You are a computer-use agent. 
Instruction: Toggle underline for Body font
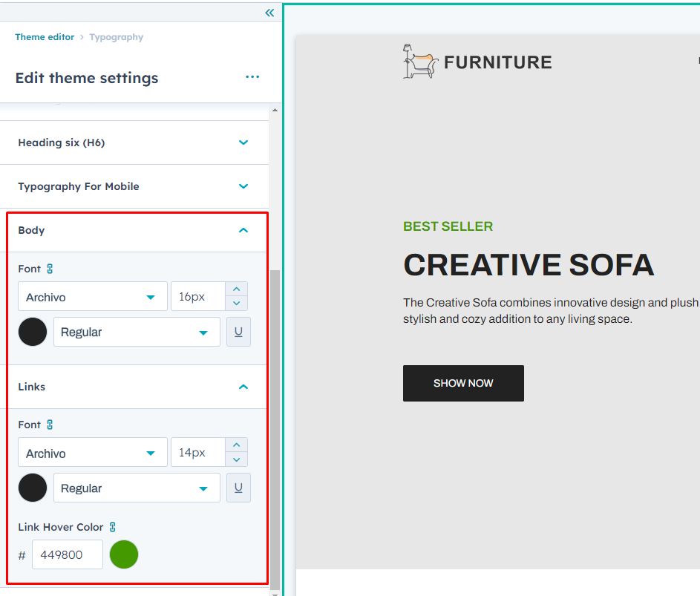[x=238, y=332]
